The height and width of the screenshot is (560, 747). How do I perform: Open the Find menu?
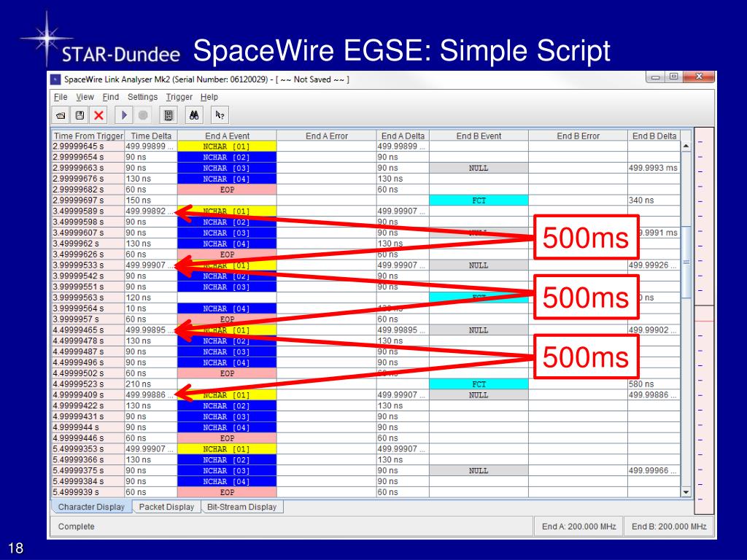pyautogui.click(x=111, y=97)
